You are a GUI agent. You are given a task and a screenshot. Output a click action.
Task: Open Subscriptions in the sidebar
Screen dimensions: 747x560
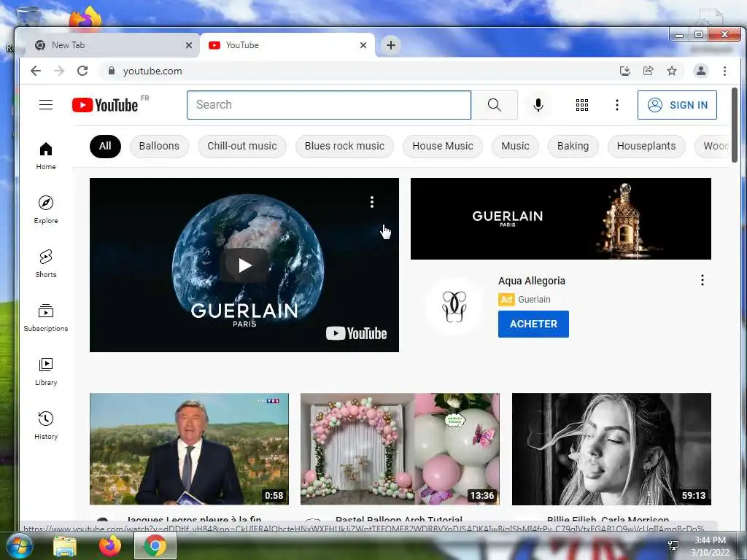[x=46, y=318]
